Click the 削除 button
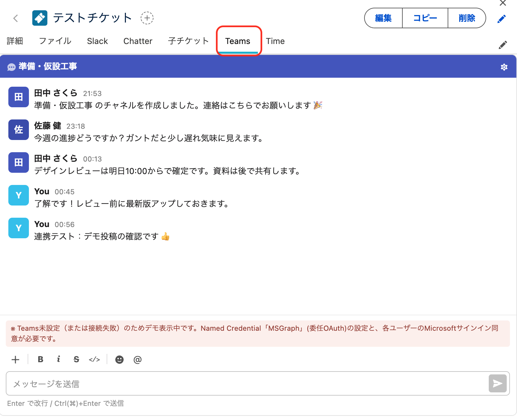The image size is (517, 420). [467, 18]
